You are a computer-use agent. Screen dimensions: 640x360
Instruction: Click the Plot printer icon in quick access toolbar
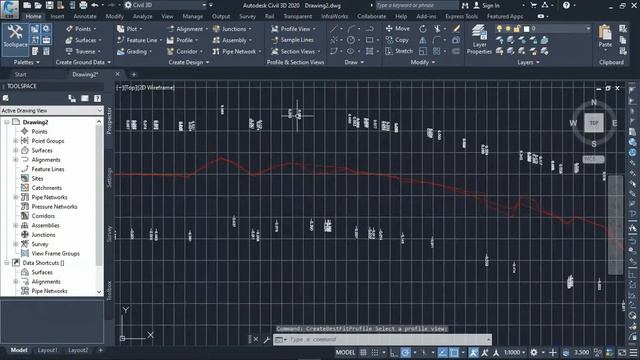pyautogui.click(x=83, y=5)
